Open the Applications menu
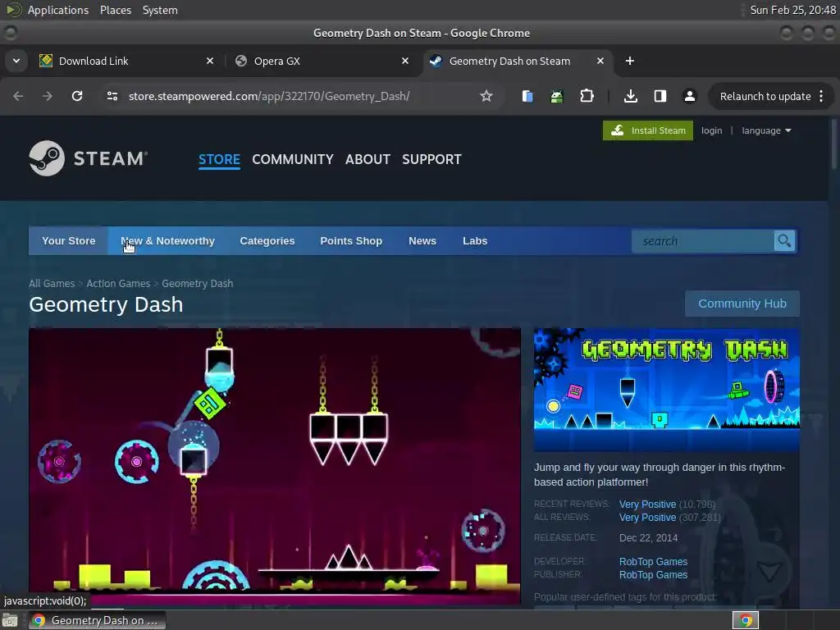This screenshot has height=630, width=840. (58, 10)
